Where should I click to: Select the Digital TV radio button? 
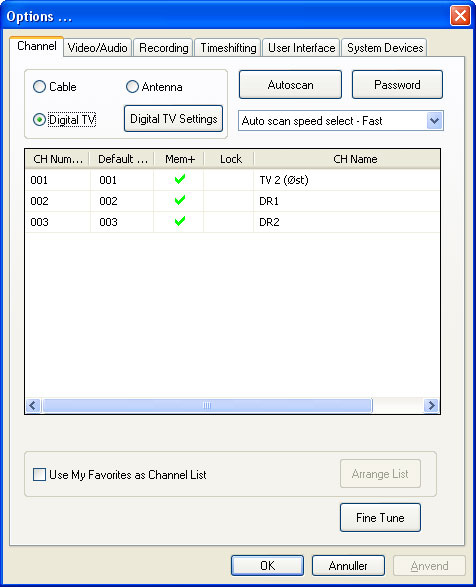[x=39, y=120]
